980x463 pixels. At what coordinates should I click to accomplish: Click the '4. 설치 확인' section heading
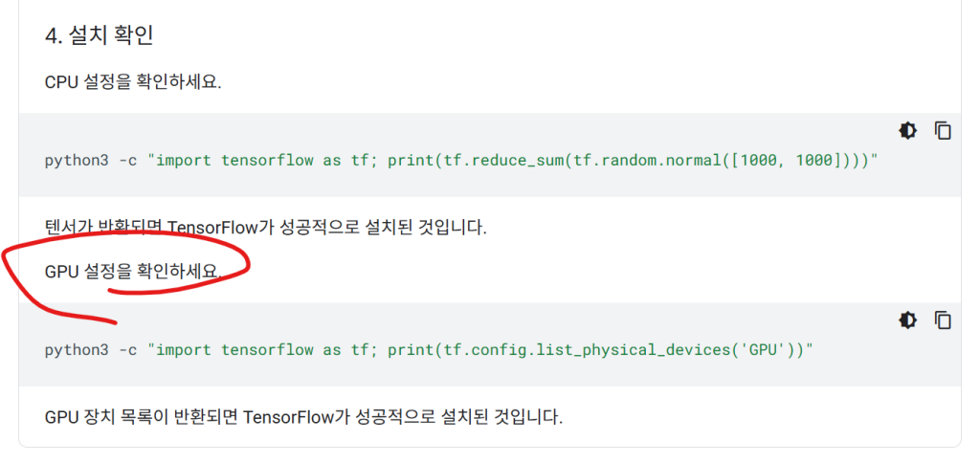[100, 35]
